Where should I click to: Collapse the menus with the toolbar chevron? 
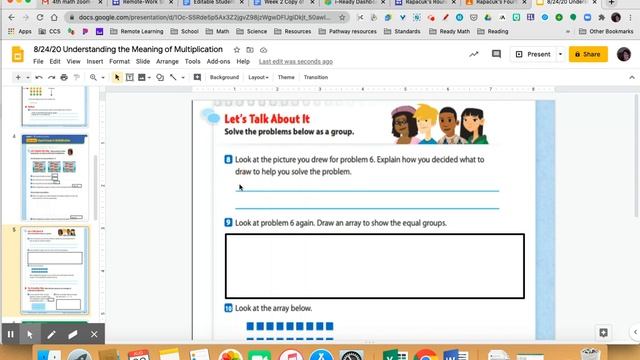pos(632,77)
